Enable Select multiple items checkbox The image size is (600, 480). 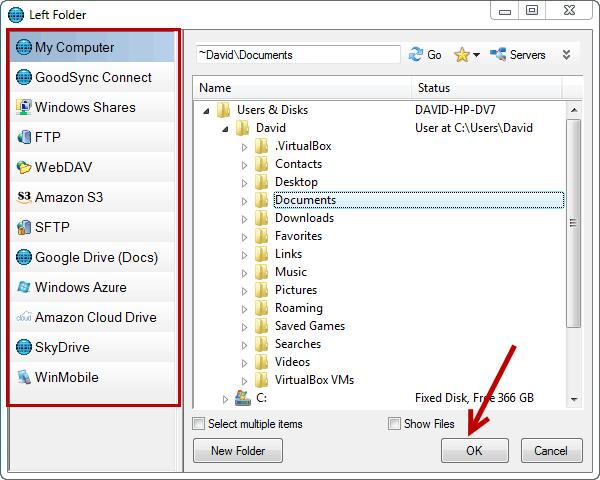pyautogui.click(x=199, y=424)
